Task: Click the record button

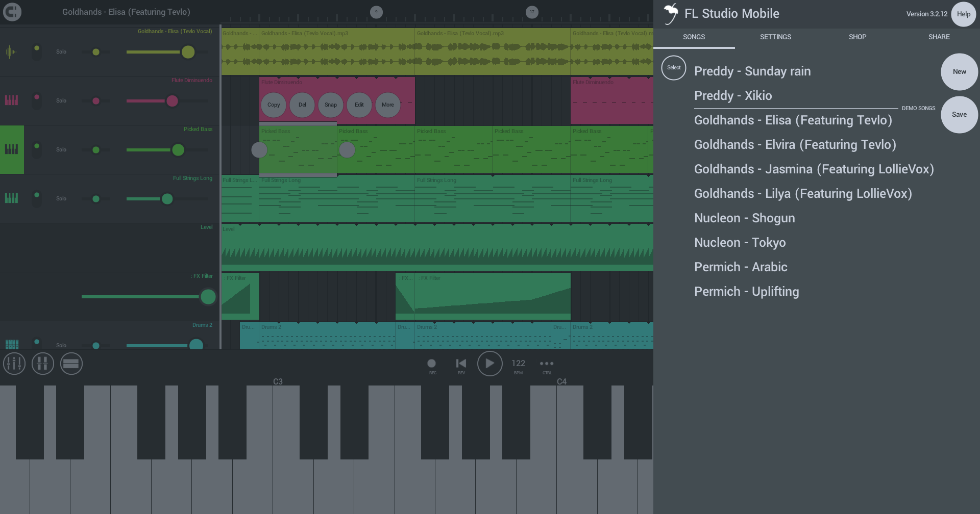Action: 432,364
